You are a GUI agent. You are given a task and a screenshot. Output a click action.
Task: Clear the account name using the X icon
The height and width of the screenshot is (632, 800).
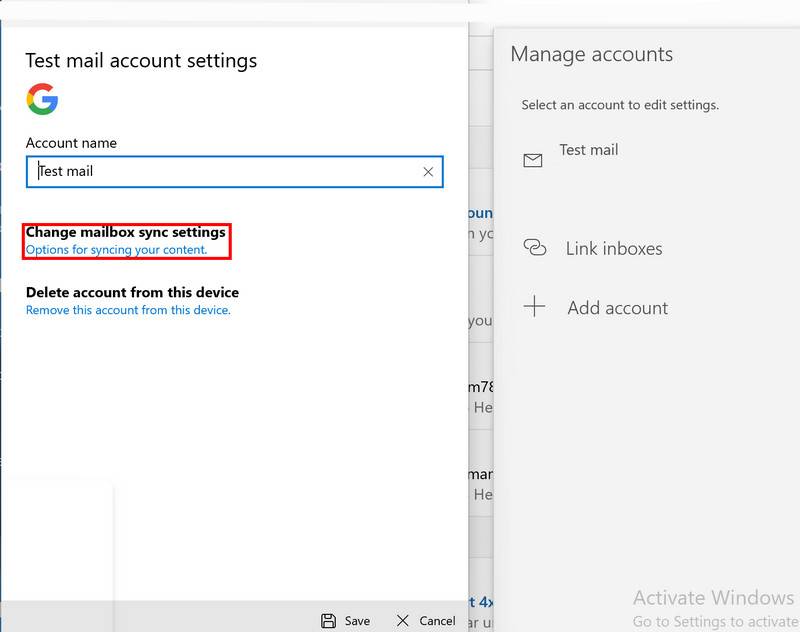coord(428,171)
